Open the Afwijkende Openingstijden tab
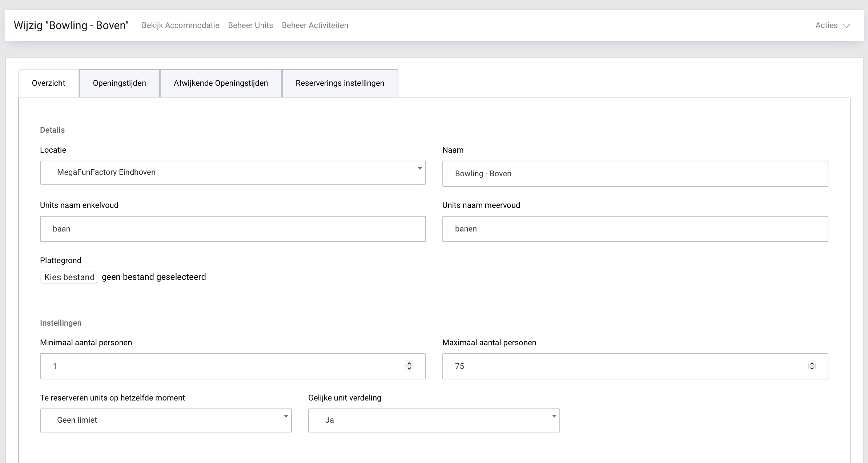The height and width of the screenshot is (463, 868). click(x=221, y=83)
